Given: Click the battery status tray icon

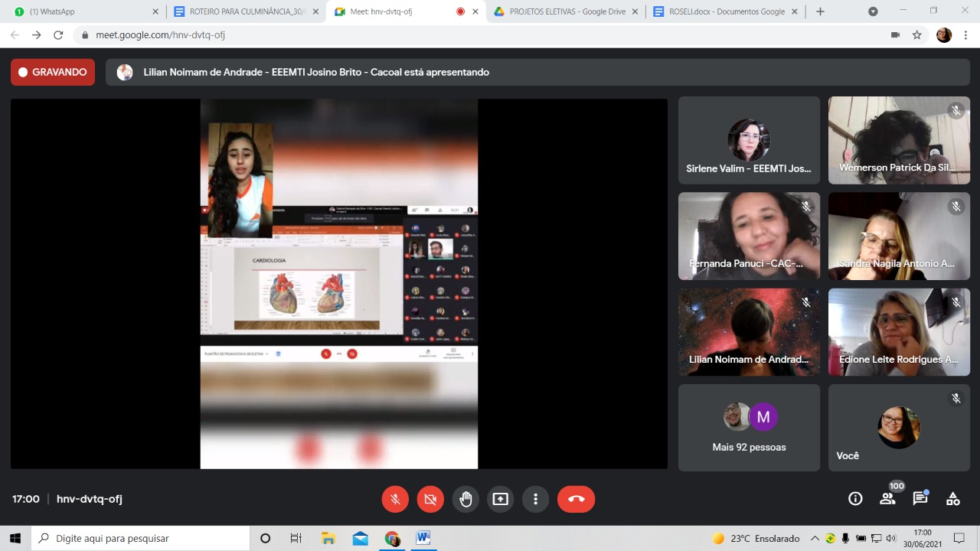Looking at the screenshot, I should pos(861,538).
